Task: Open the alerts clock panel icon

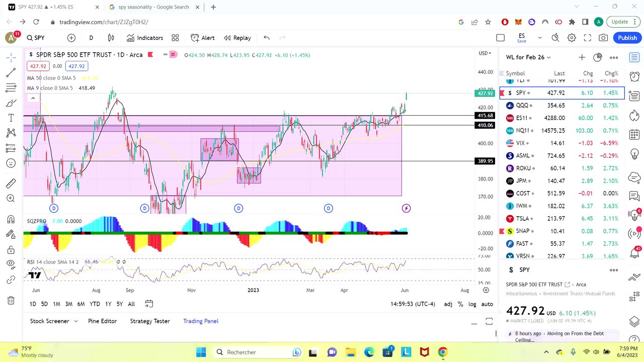Action: coord(634,76)
